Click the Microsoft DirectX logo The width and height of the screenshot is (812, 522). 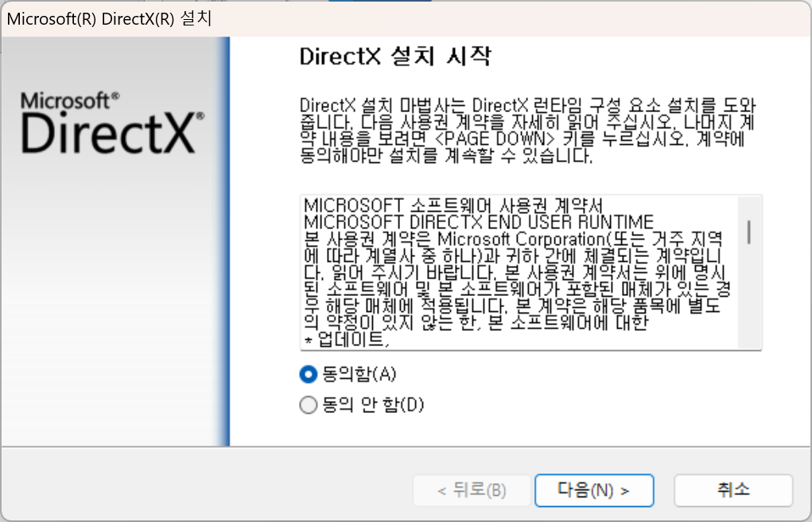[112, 123]
